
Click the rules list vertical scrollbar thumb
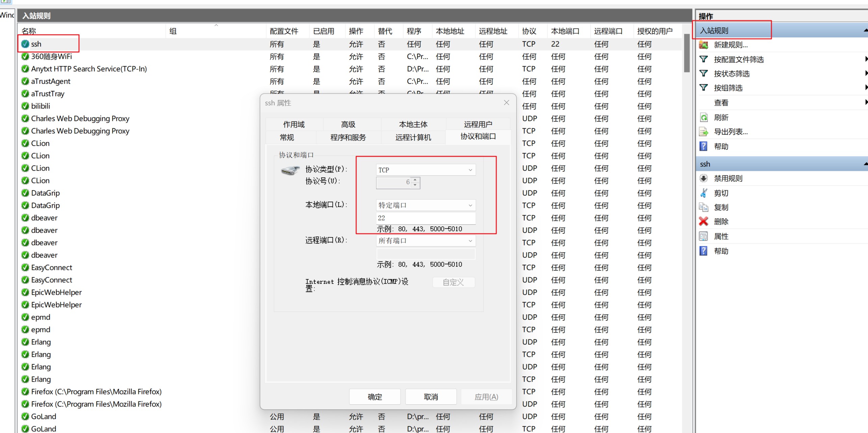[x=687, y=53]
